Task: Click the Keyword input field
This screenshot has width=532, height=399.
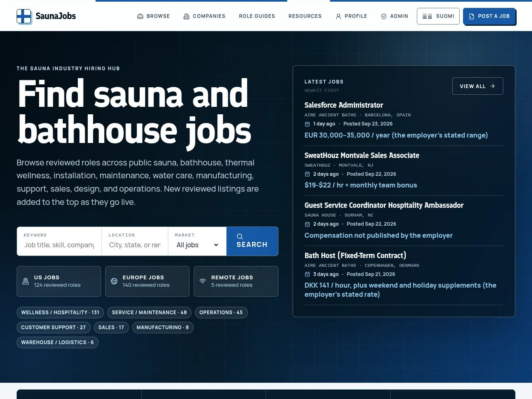Action: [x=59, y=245]
